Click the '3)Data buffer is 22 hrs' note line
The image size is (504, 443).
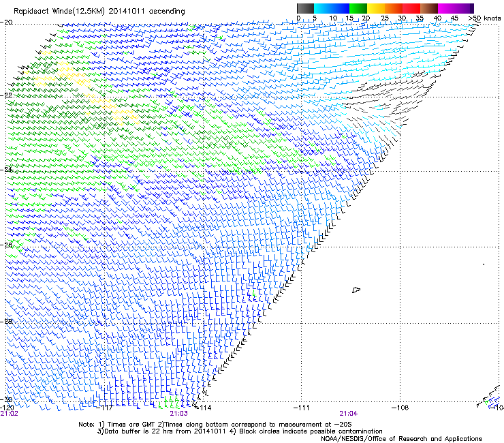pyautogui.click(x=240, y=431)
